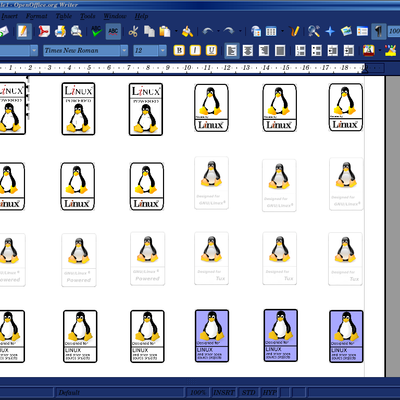This screenshot has width=400, height=400.
Task: Toggle Nonprinting Characters
Action: point(378,32)
